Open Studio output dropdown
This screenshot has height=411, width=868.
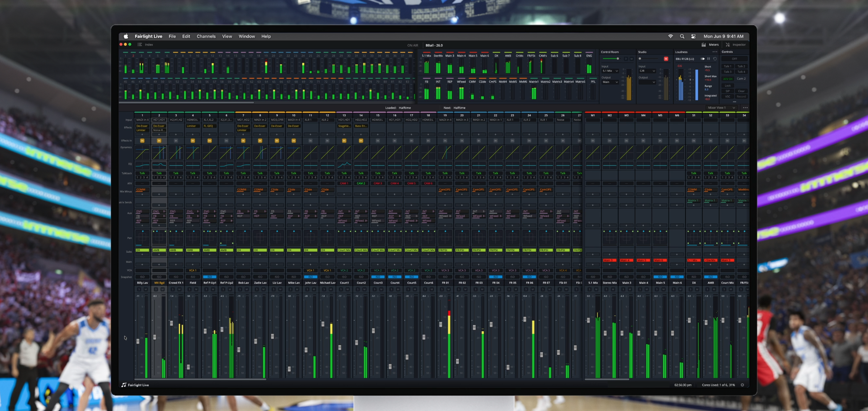647,82
